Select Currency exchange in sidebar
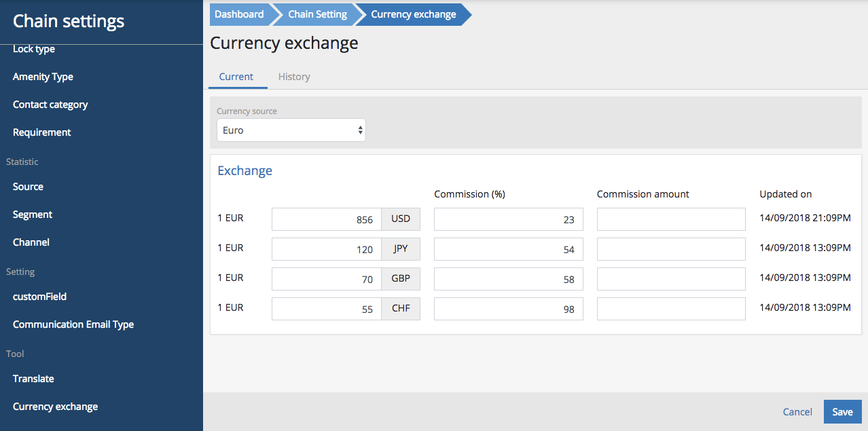Viewport: 868px width, 431px height. pyautogui.click(x=55, y=407)
